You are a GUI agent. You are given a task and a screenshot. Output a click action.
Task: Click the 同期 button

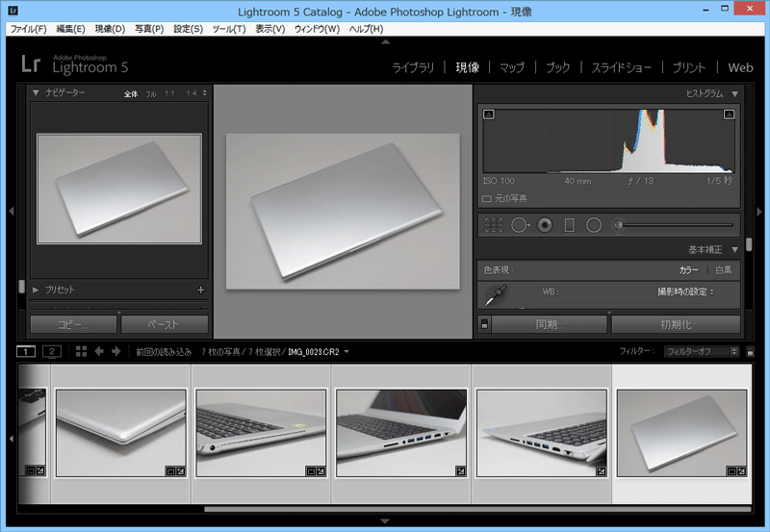(x=549, y=324)
